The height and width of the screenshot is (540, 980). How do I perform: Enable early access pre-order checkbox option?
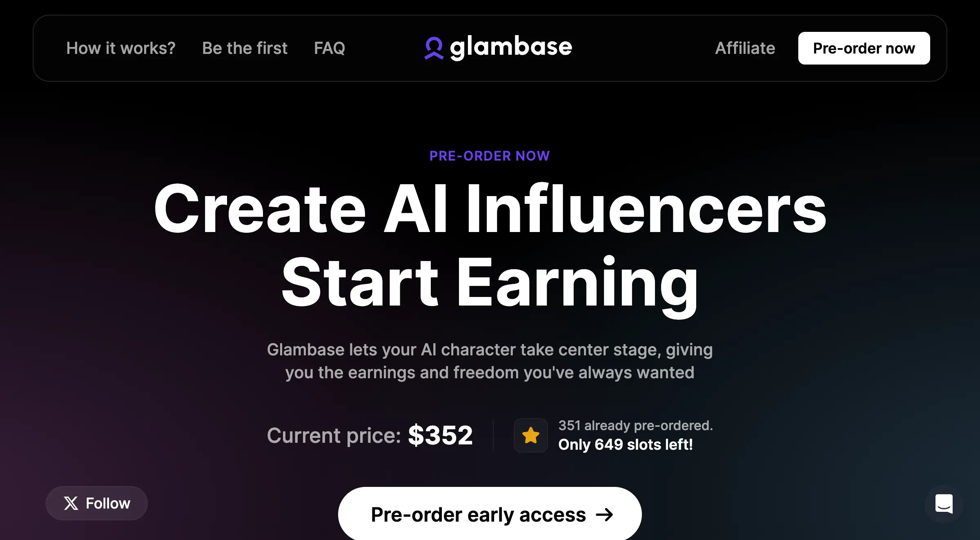click(x=490, y=513)
